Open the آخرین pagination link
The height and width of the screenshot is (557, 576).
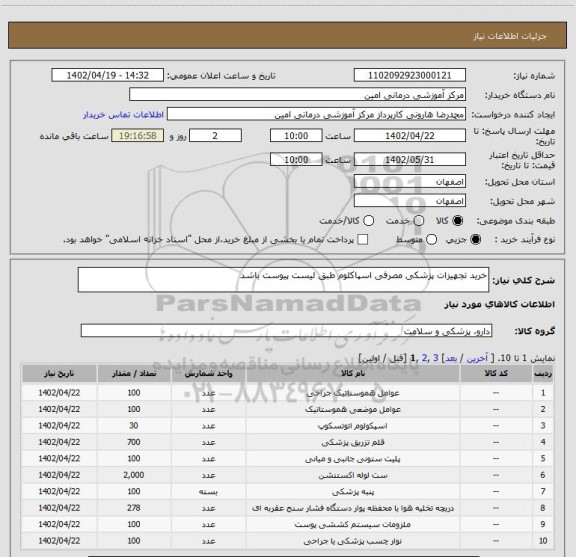(477, 358)
